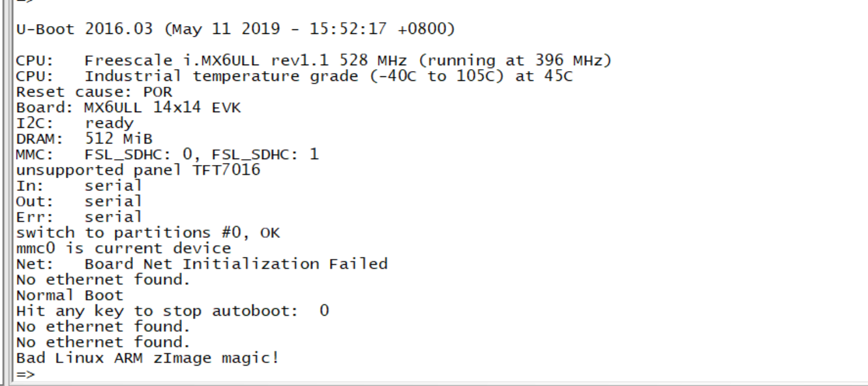
Task: Click the 'MMC: FSL_SDHC' line
Action: coord(168,155)
